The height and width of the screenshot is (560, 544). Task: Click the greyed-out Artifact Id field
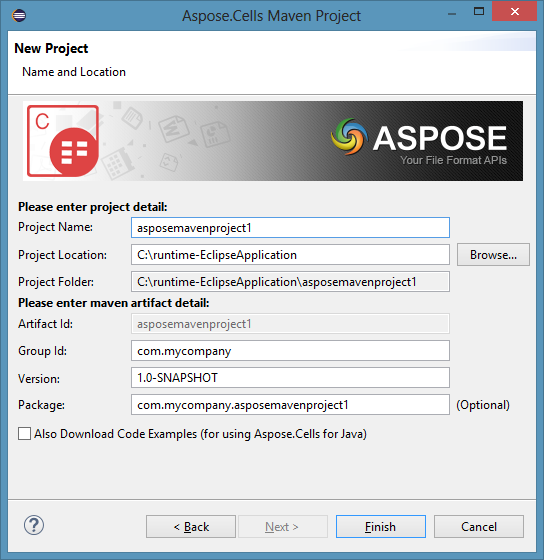tap(290, 324)
